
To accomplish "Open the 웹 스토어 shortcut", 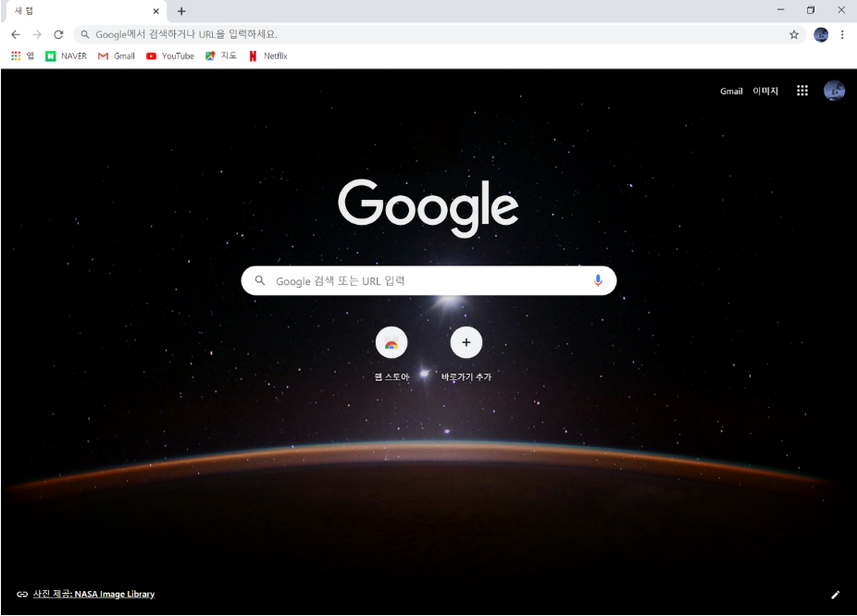I will tap(391, 354).
